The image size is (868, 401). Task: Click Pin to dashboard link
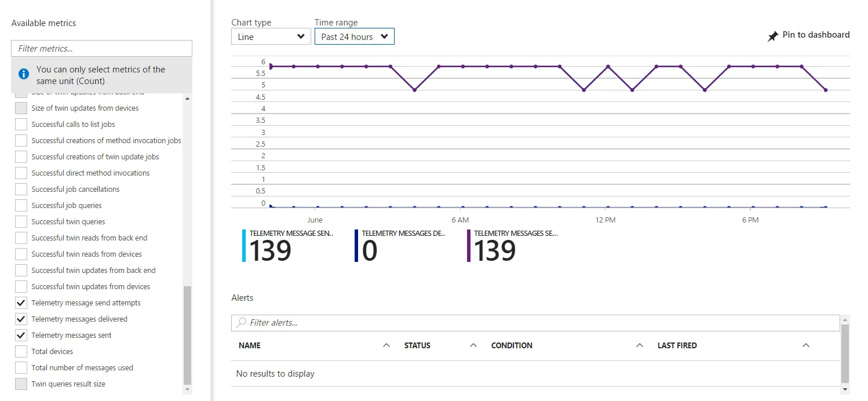pos(816,35)
